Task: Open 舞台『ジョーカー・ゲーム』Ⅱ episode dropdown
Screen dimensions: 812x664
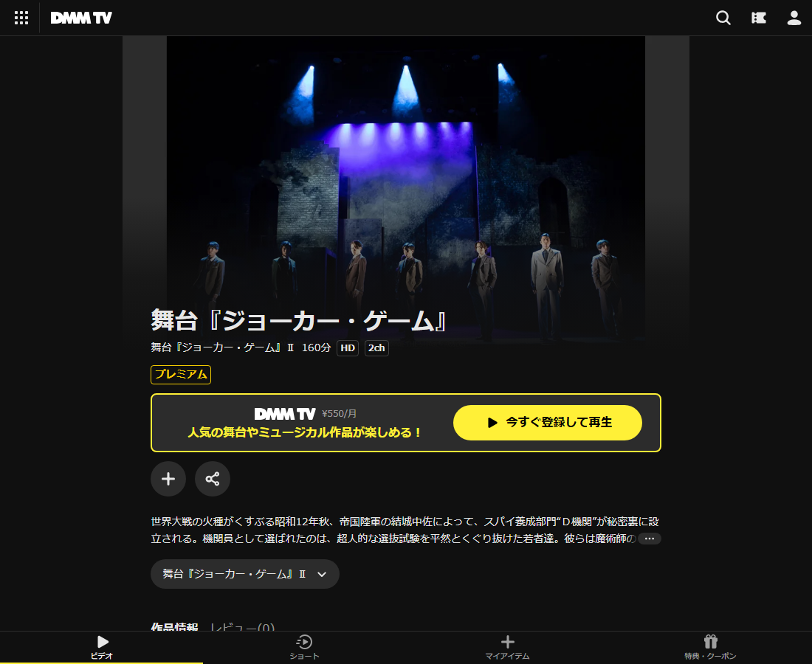Action: coord(245,574)
